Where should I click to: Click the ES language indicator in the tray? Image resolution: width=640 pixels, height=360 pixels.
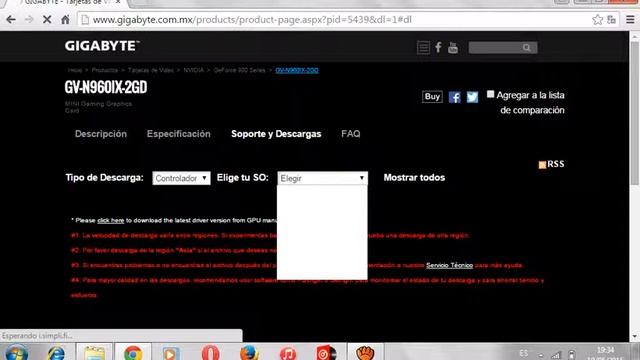[x=524, y=353]
